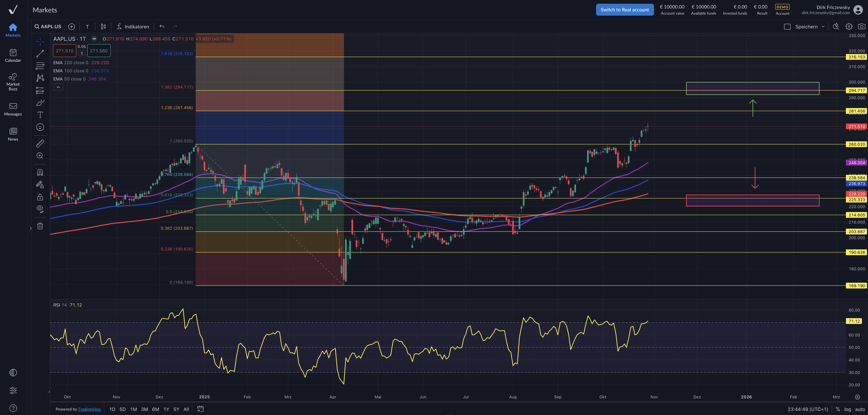Expand the Speichern dropdown arrow
Image resolution: width=868 pixels, height=415 pixels.
tap(823, 27)
